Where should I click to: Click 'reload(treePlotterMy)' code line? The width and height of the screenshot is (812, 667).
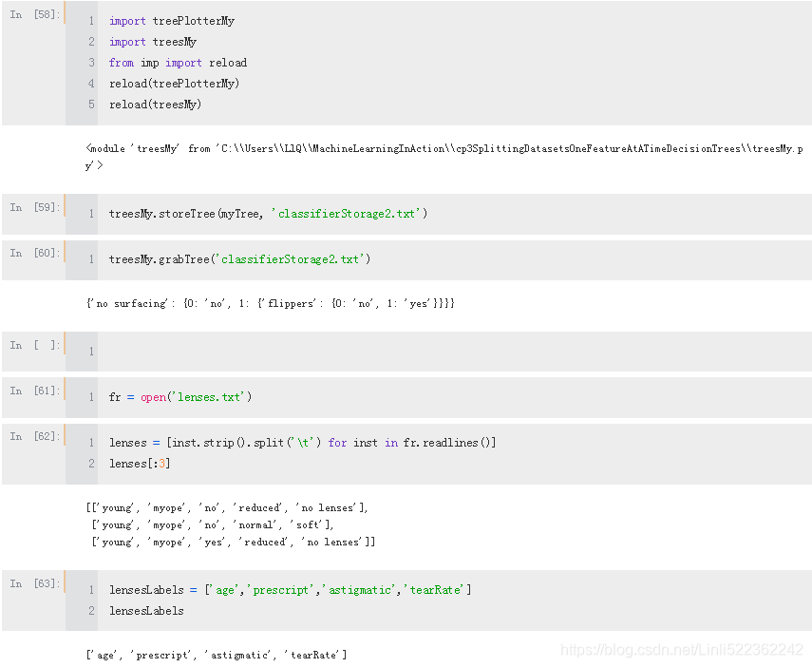click(x=174, y=84)
